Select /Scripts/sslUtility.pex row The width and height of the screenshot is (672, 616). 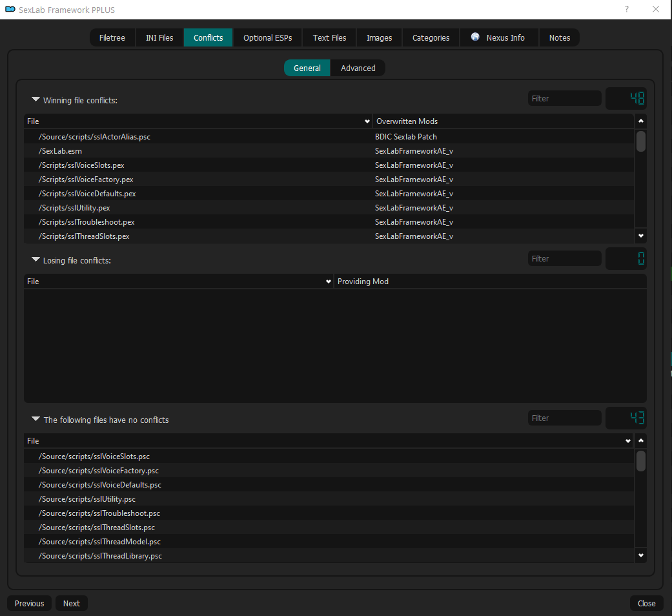click(x=329, y=208)
